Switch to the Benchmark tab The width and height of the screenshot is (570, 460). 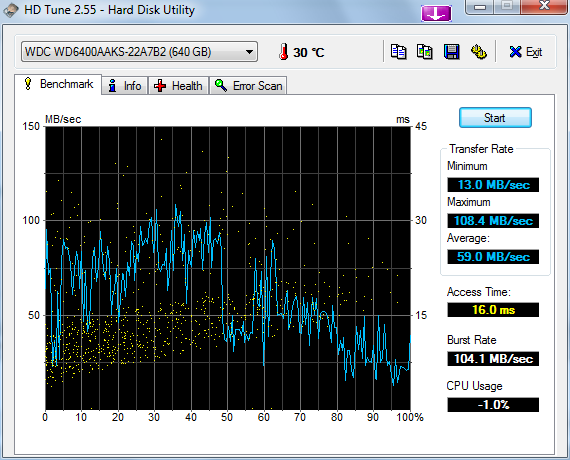point(58,84)
